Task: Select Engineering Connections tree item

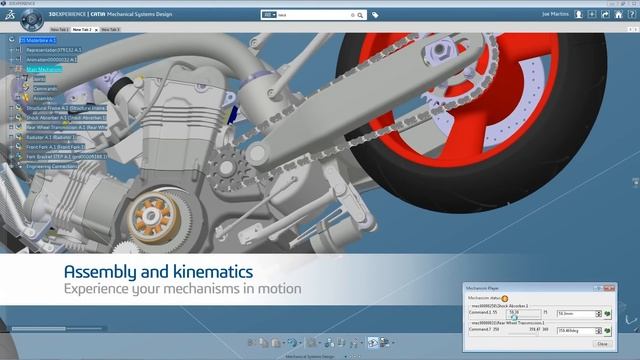Action: pyautogui.click(x=52, y=166)
